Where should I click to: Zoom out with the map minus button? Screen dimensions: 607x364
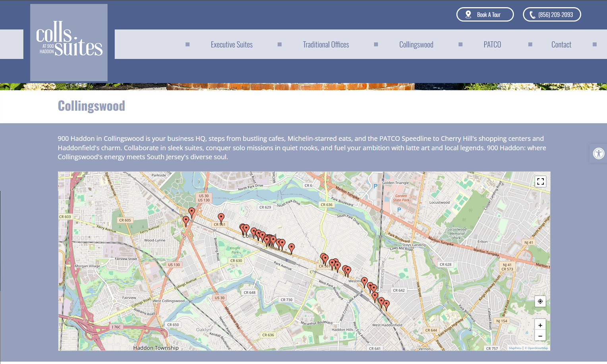pos(540,336)
